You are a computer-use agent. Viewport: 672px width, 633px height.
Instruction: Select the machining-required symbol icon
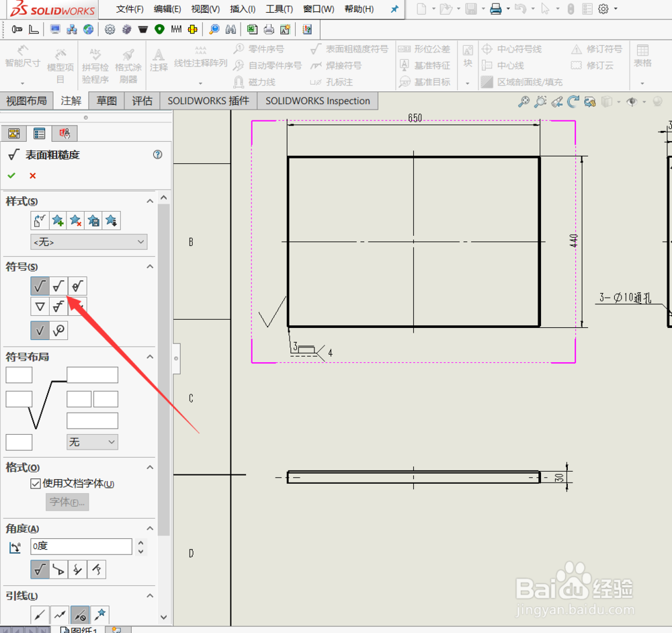(x=58, y=286)
